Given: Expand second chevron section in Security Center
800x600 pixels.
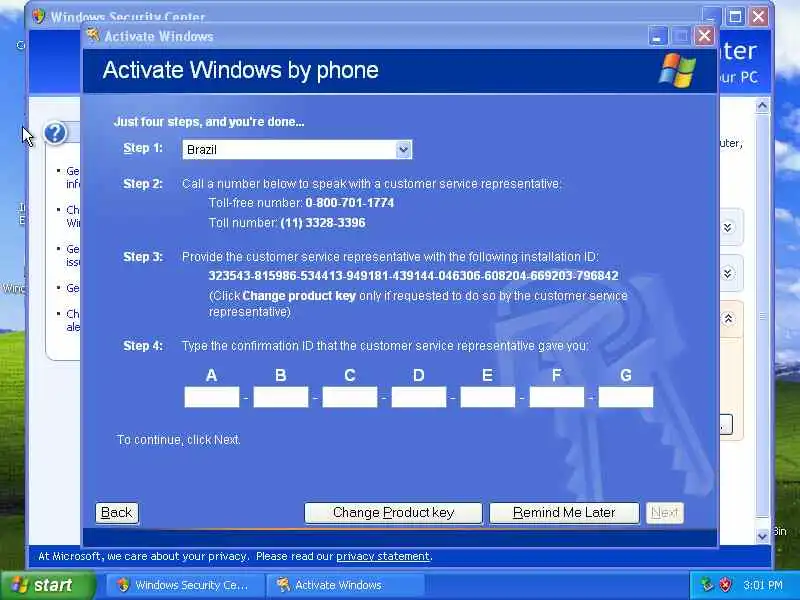Looking at the screenshot, I should (x=728, y=274).
